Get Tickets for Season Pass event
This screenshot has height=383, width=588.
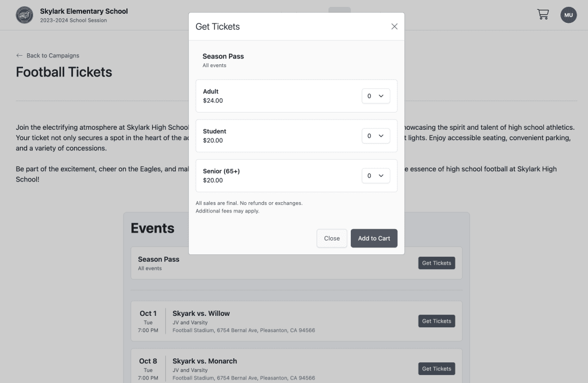click(x=436, y=263)
